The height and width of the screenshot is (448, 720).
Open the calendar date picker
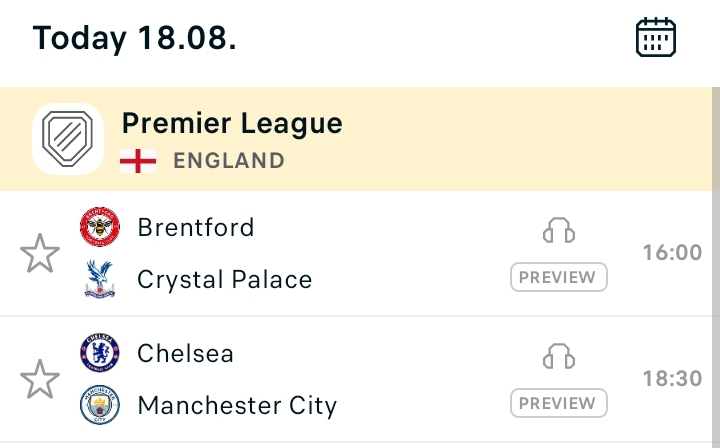point(656,38)
